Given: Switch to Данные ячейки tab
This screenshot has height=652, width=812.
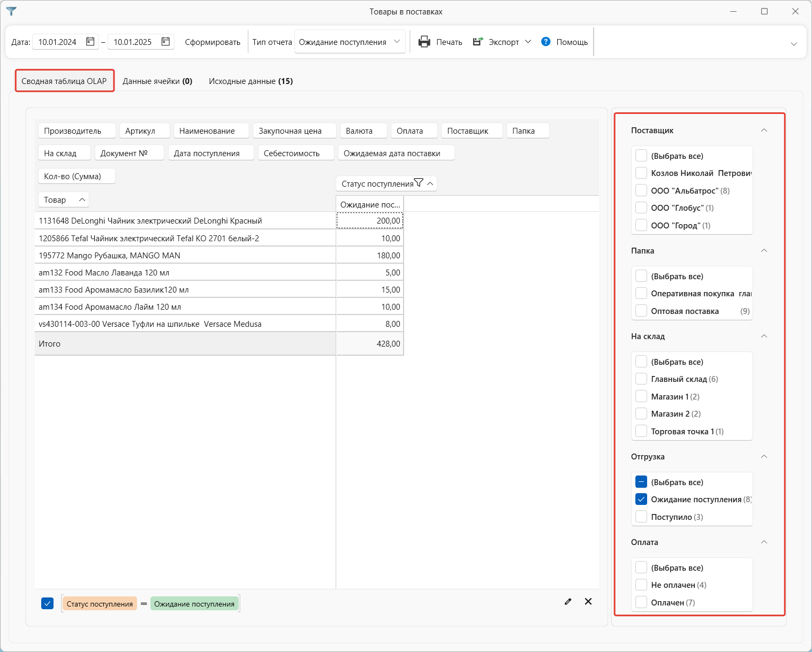Looking at the screenshot, I should [157, 81].
